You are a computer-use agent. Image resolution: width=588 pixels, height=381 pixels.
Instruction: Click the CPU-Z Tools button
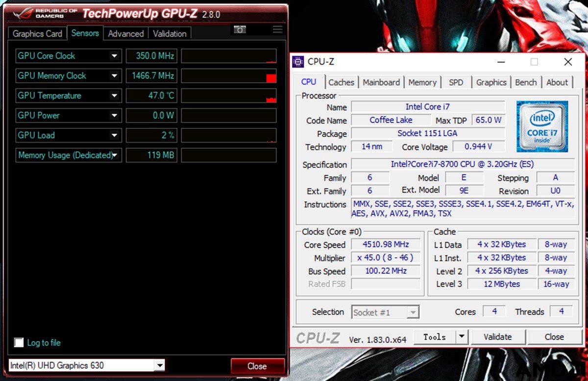tap(435, 337)
